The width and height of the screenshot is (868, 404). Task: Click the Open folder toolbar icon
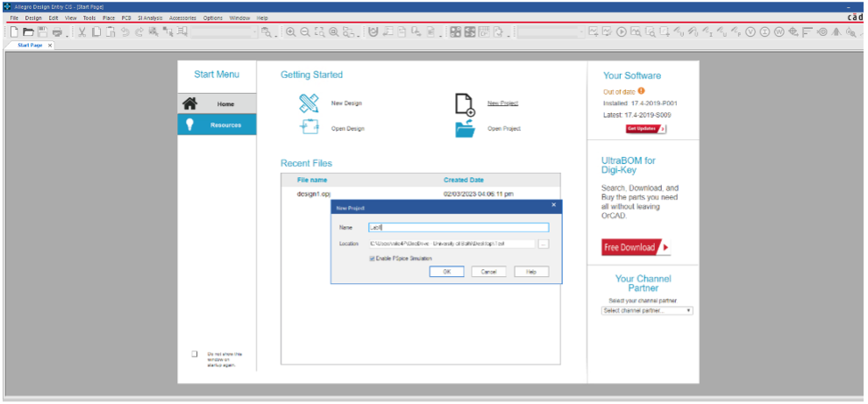(x=28, y=32)
